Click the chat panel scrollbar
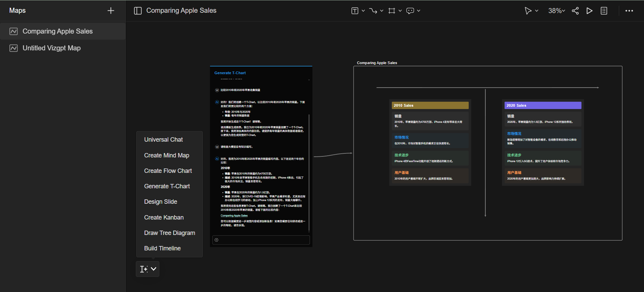 pos(309,173)
